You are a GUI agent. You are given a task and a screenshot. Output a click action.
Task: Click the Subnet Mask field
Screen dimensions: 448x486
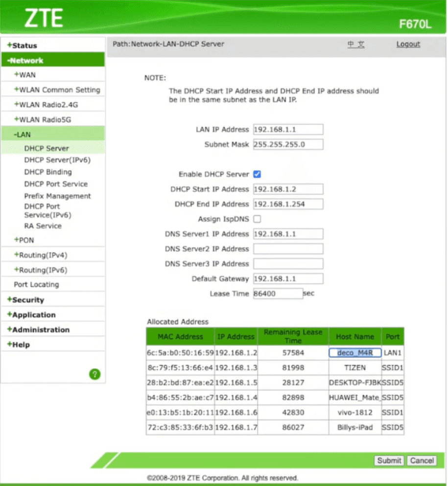click(288, 144)
